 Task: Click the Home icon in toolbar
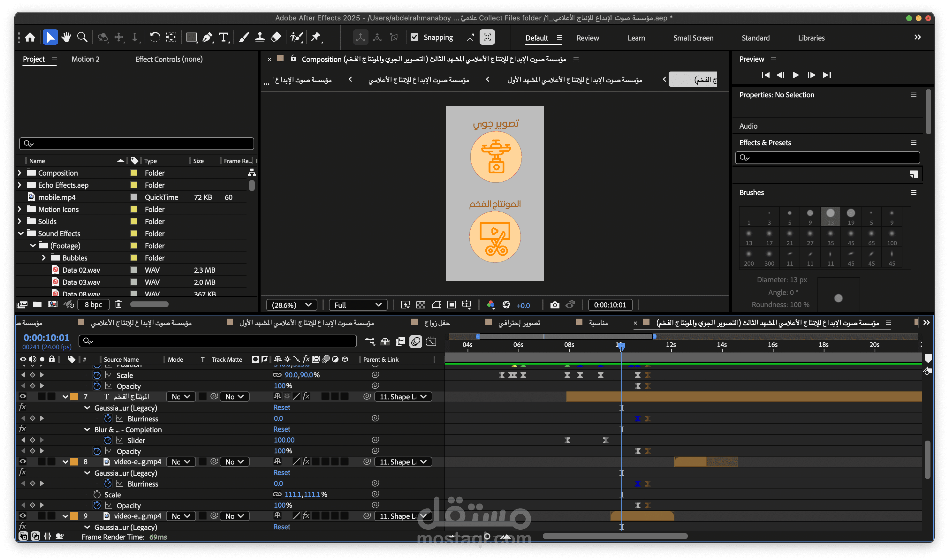click(30, 37)
